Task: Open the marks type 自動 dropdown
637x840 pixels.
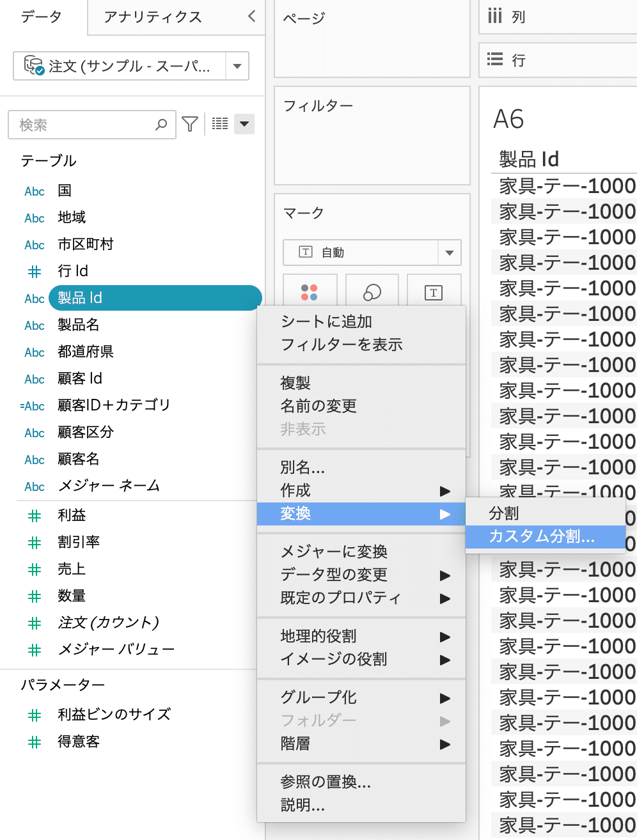Action: point(449,253)
